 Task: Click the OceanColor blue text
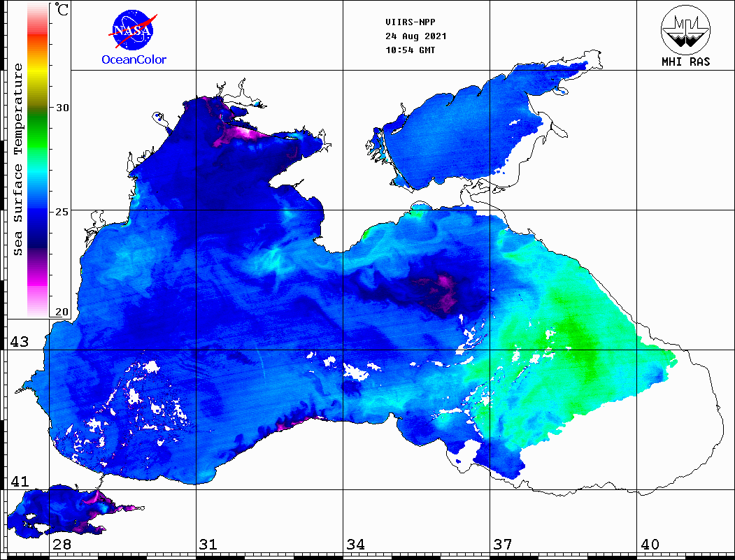coord(134,59)
